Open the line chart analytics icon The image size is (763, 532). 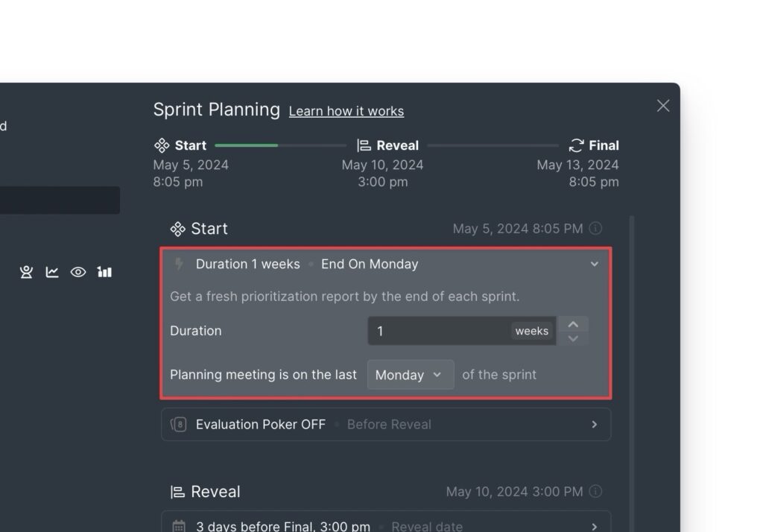(x=52, y=272)
